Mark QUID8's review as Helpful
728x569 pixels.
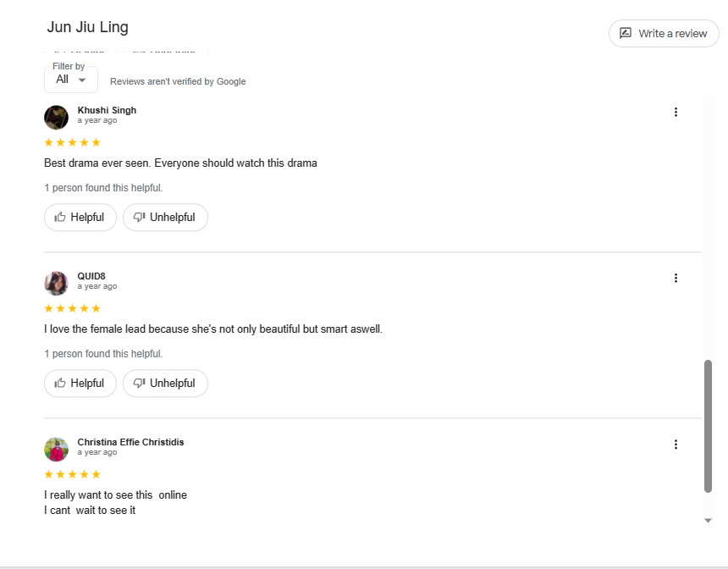(x=80, y=384)
